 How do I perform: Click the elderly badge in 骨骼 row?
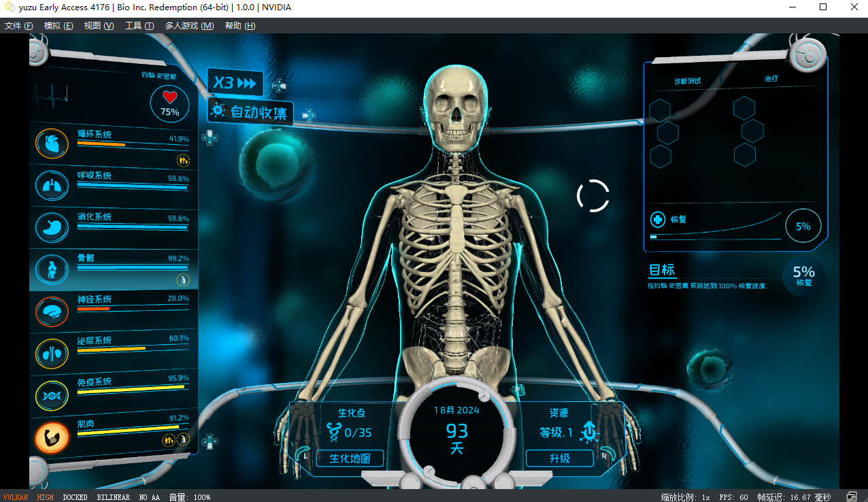click(182, 280)
